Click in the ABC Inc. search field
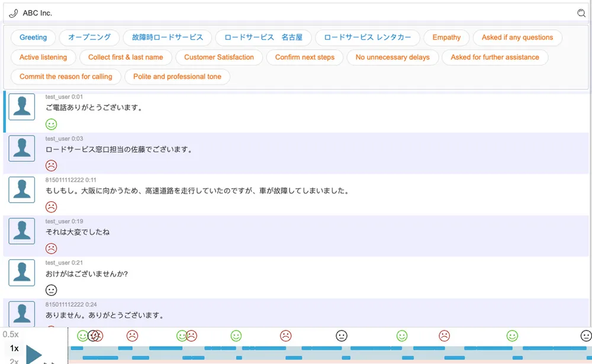Viewport: 592px width, 364px height. (296, 13)
